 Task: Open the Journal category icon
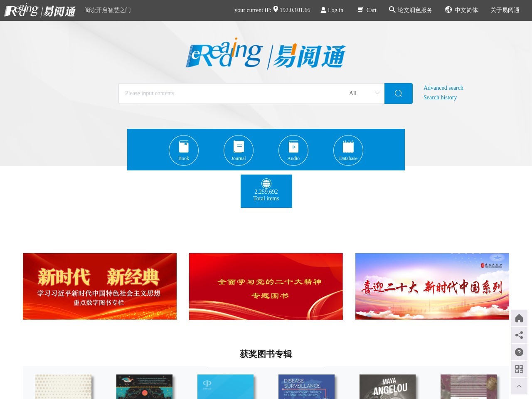[239, 150]
